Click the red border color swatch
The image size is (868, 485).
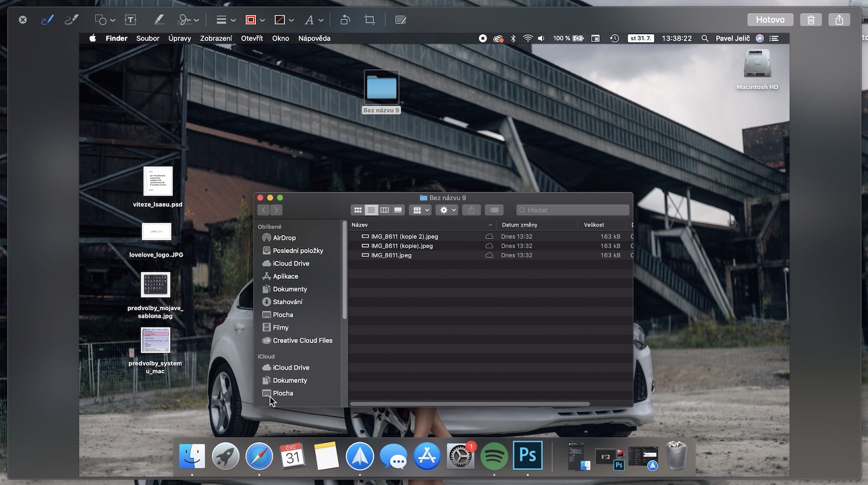pyautogui.click(x=251, y=20)
